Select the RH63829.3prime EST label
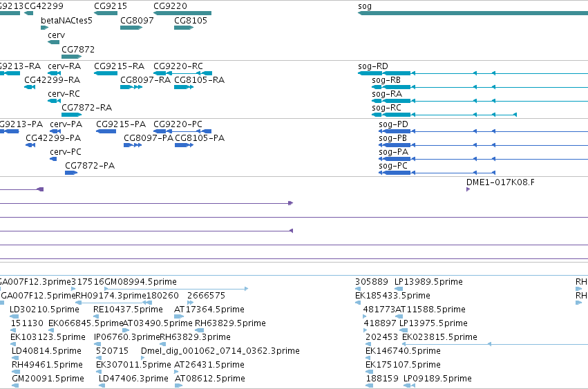 pos(196,338)
